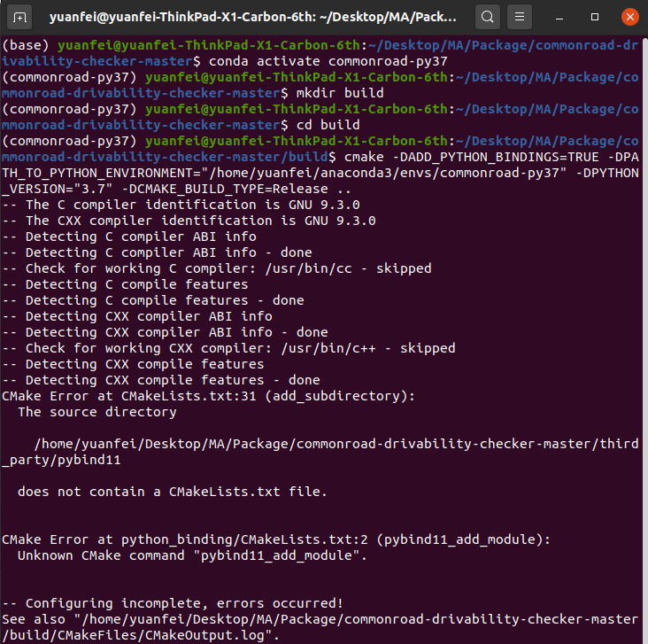Click 'CMake Error at CMakeLists.txt:31' line
Image resolution: width=648 pixels, height=644 pixels.
[208, 395]
